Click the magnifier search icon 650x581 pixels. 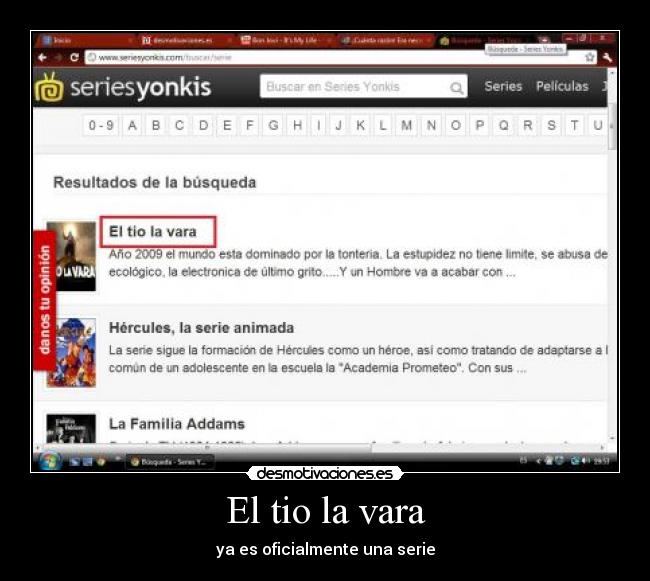[456, 87]
